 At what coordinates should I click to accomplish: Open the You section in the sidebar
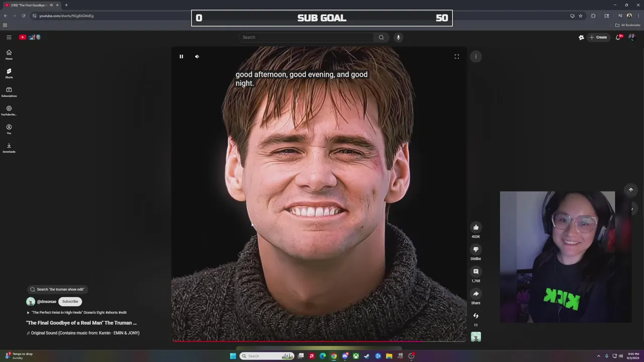[9, 129]
